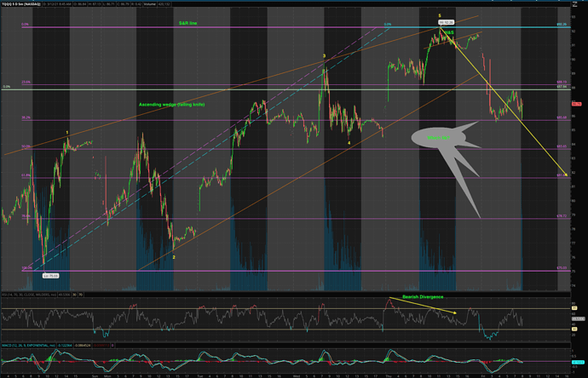Select the wave 2 label near the low

pyautogui.click(x=174, y=256)
